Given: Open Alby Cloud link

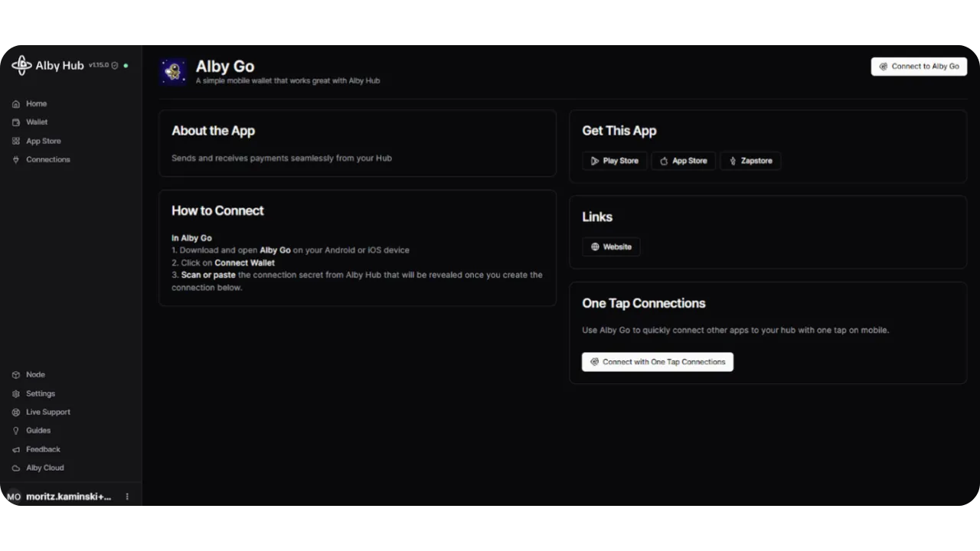Looking at the screenshot, I should point(44,468).
